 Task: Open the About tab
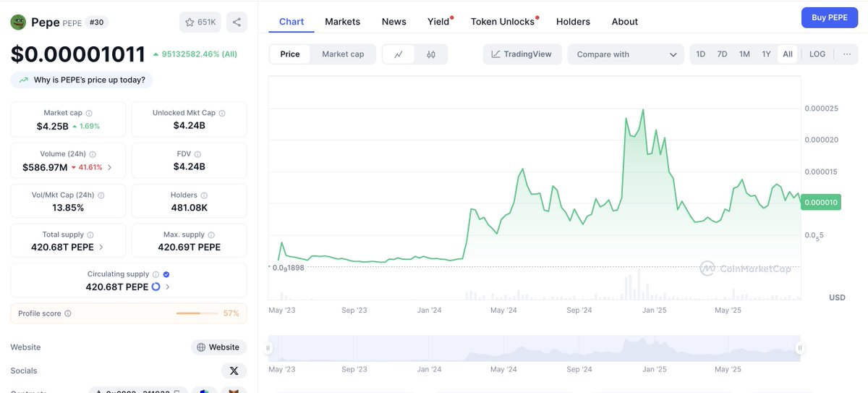tap(625, 22)
